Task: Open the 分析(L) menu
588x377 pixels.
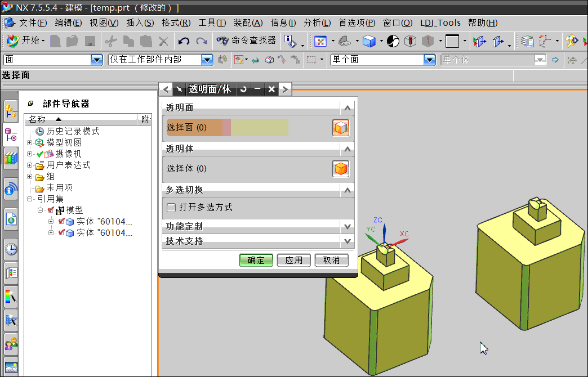Action: point(317,23)
